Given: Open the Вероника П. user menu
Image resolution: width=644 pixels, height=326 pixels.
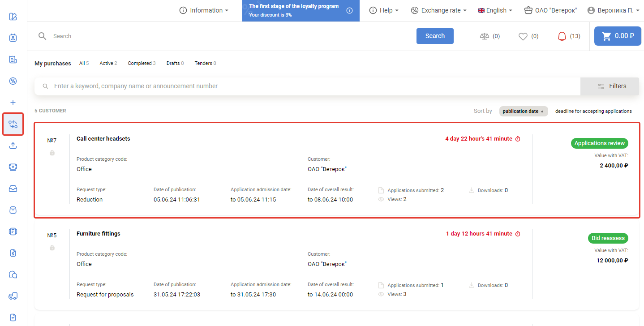Looking at the screenshot, I should (x=614, y=10).
